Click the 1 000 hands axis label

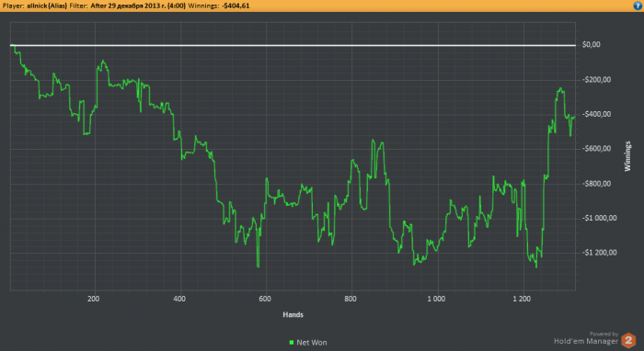click(x=436, y=299)
